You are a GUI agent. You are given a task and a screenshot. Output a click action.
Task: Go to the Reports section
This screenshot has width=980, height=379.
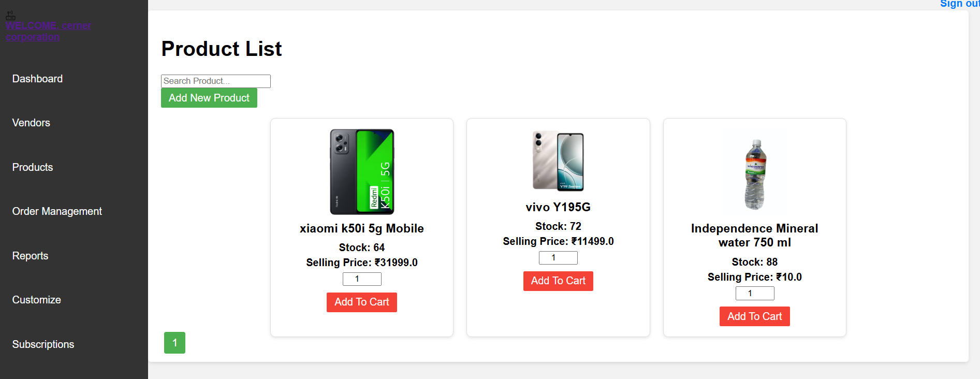point(30,255)
